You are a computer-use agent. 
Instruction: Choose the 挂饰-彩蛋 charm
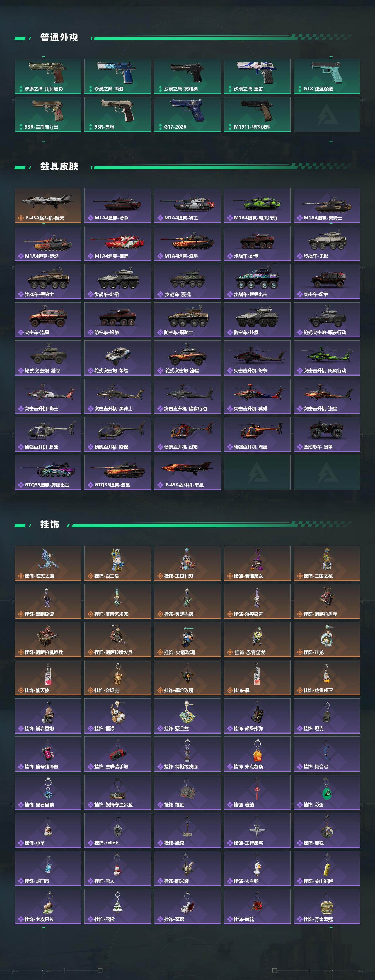(327, 792)
